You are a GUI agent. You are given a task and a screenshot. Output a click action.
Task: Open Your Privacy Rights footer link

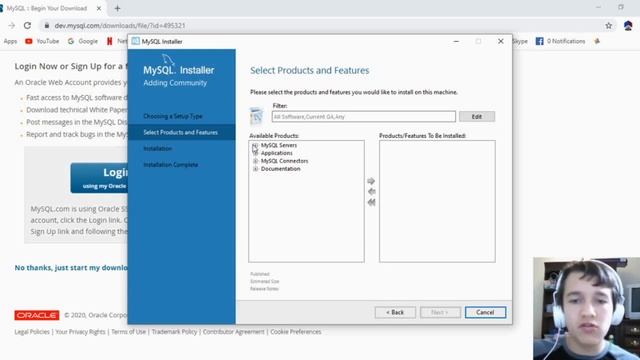[x=80, y=332]
